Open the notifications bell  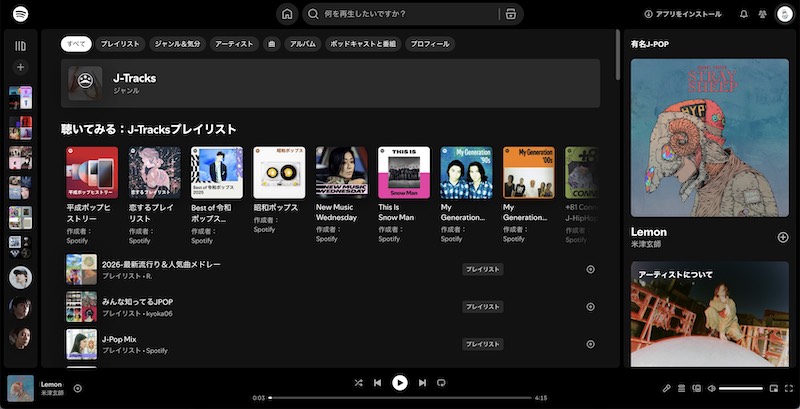tap(744, 14)
